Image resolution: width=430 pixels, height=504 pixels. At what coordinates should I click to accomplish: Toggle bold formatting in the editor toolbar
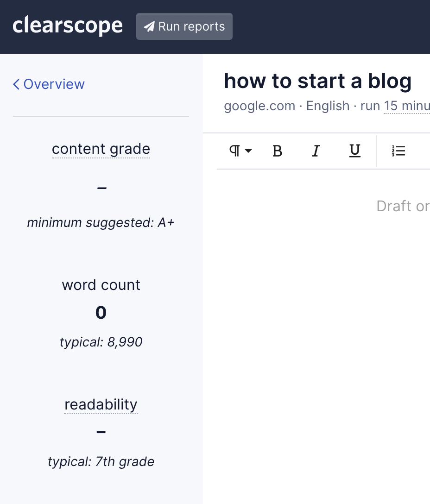(x=277, y=151)
